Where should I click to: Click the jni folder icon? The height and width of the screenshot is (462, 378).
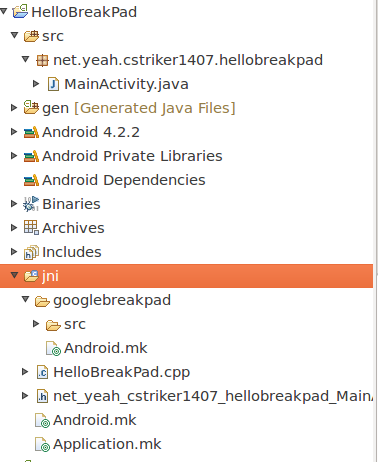[31, 276]
